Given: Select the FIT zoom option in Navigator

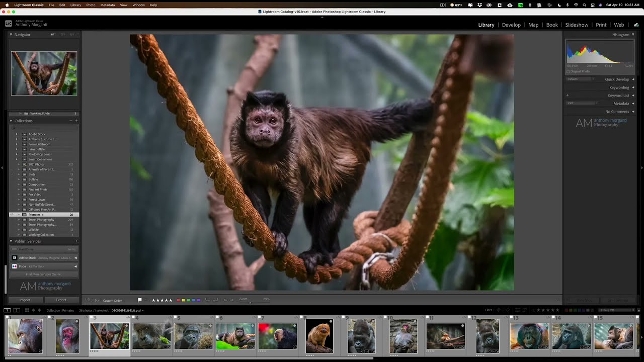Looking at the screenshot, I should (53, 35).
